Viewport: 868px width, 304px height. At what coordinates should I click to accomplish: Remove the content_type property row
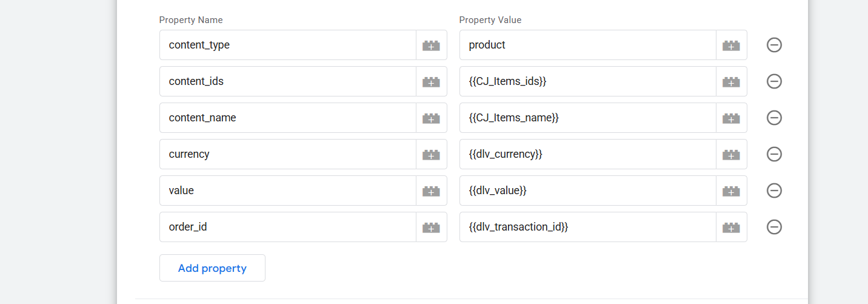coord(774,45)
